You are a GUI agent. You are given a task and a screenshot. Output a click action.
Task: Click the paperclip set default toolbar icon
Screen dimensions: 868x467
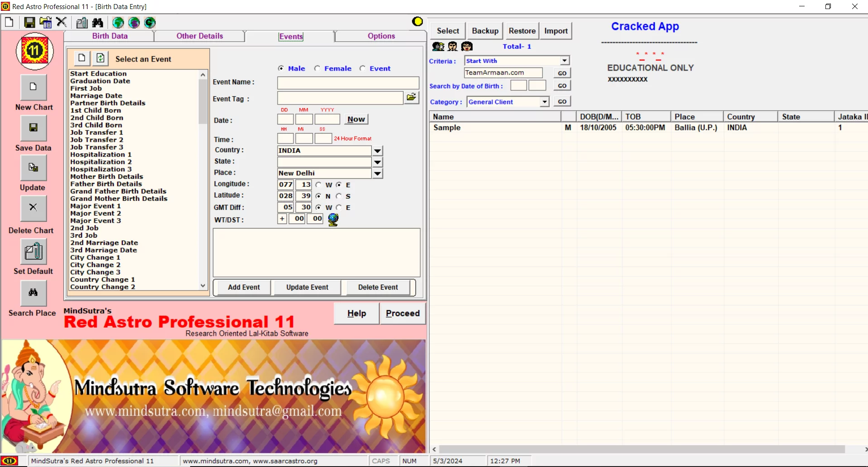(x=82, y=22)
